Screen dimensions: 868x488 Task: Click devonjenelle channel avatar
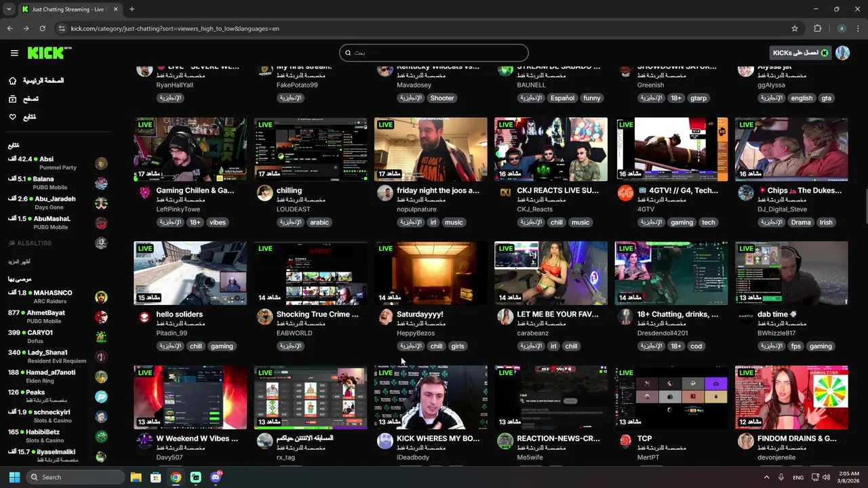click(746, 441)
